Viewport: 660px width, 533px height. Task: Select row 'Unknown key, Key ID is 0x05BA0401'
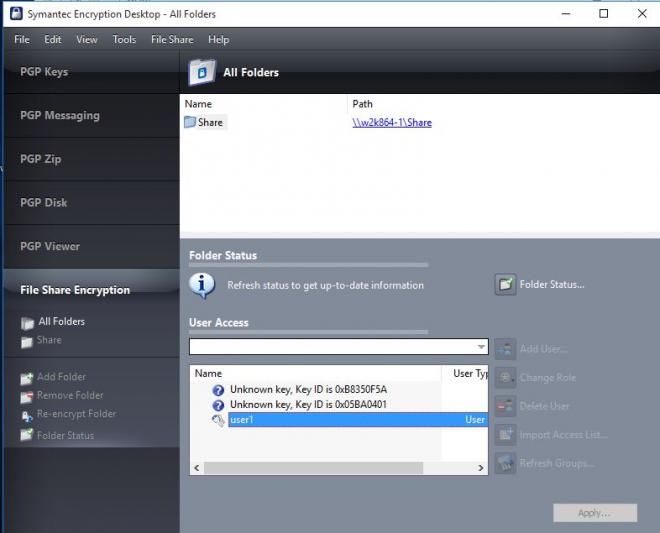309,405
